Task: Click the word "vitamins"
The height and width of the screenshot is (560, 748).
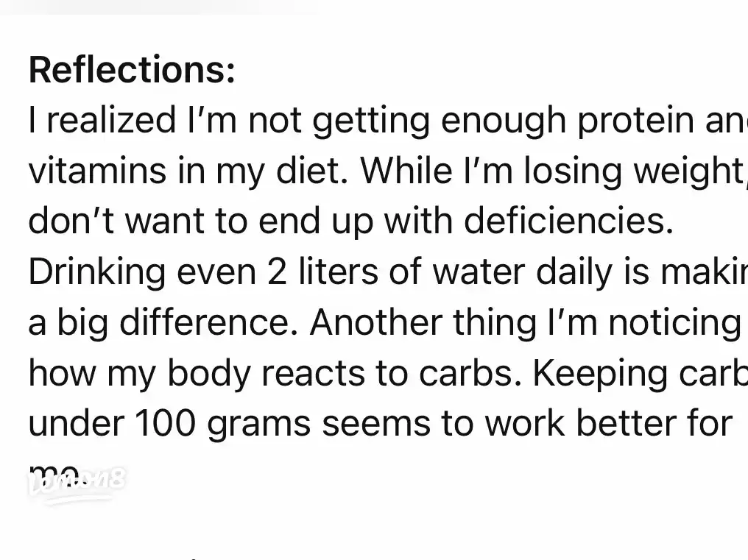Action: pos(97,170)
